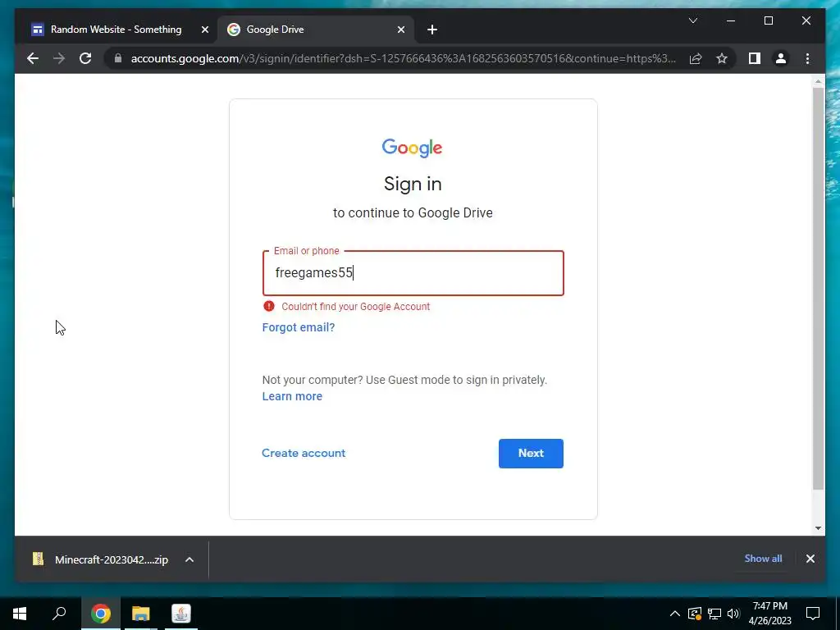Open the Chrome profile icon
Image resolution: width=840 pixels, height=630 pixels.
781,58
